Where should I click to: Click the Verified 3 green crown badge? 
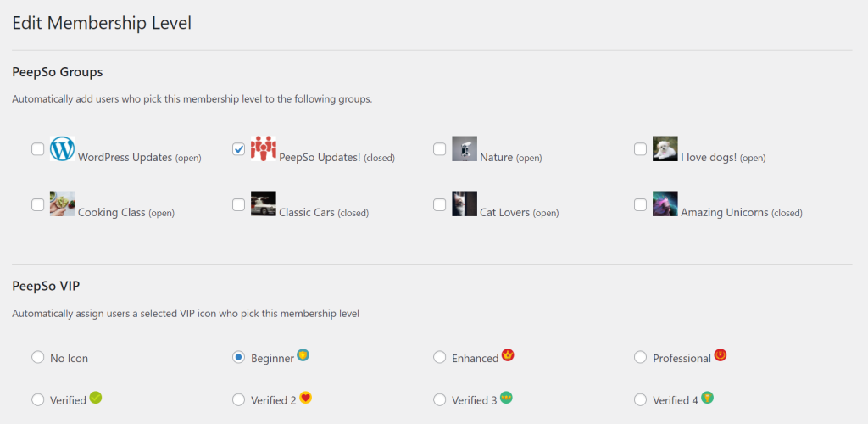pyautogui.click(x=506, y=397)
